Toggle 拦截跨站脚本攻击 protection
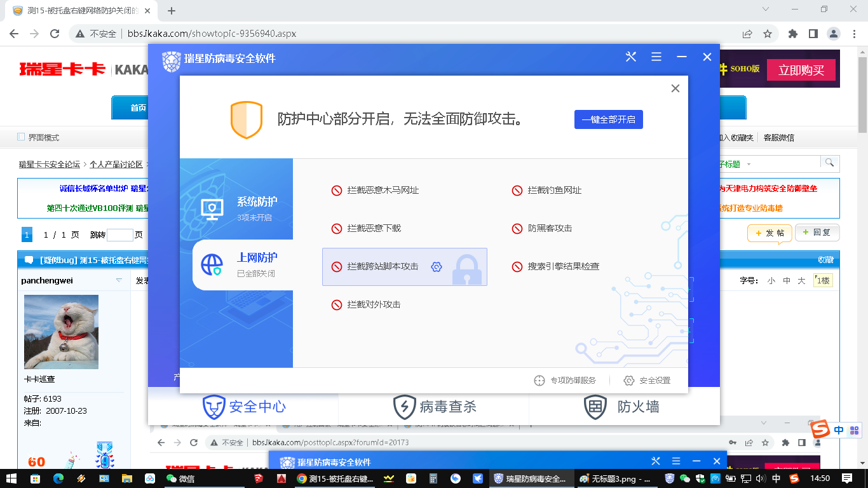 tap(337, 267)
